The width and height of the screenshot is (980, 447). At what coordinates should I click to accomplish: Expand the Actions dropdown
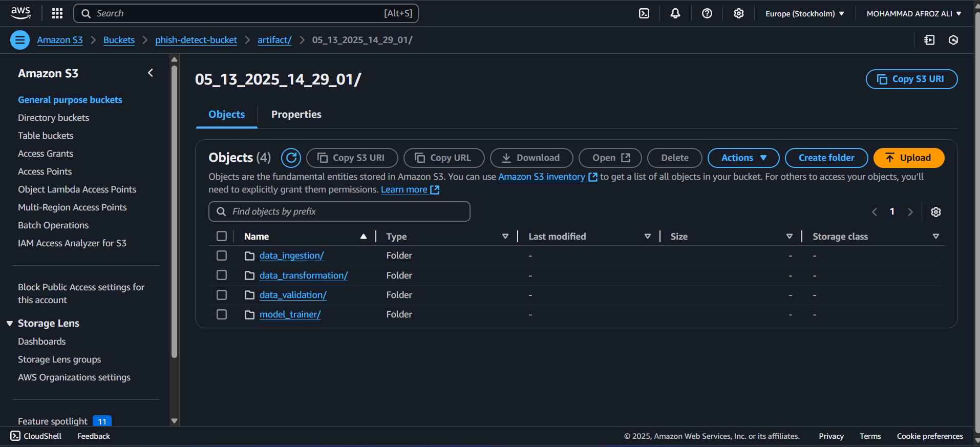[x=743, y=158]
